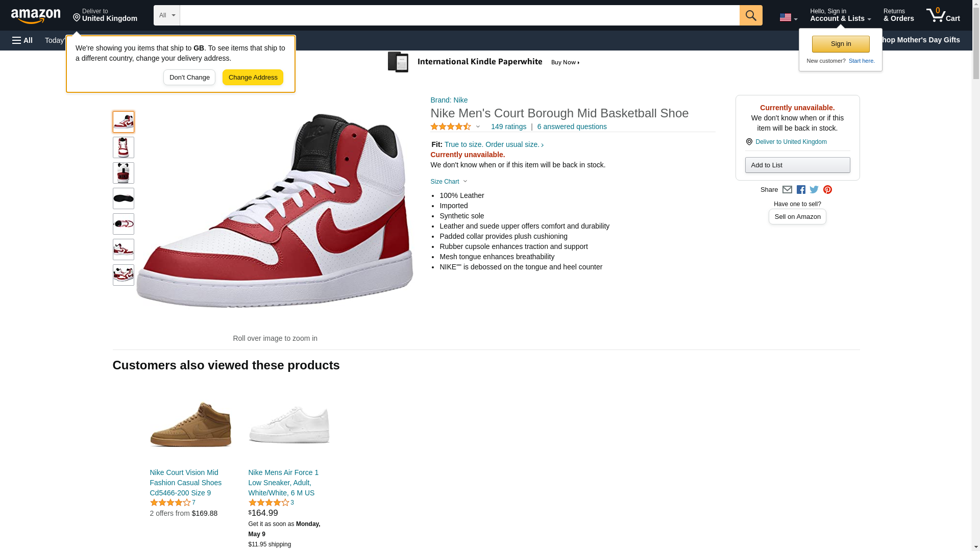This screenshot has width=980, height=551.
Task: Open the All search category dropdown
Action: [x=167, y=15]
